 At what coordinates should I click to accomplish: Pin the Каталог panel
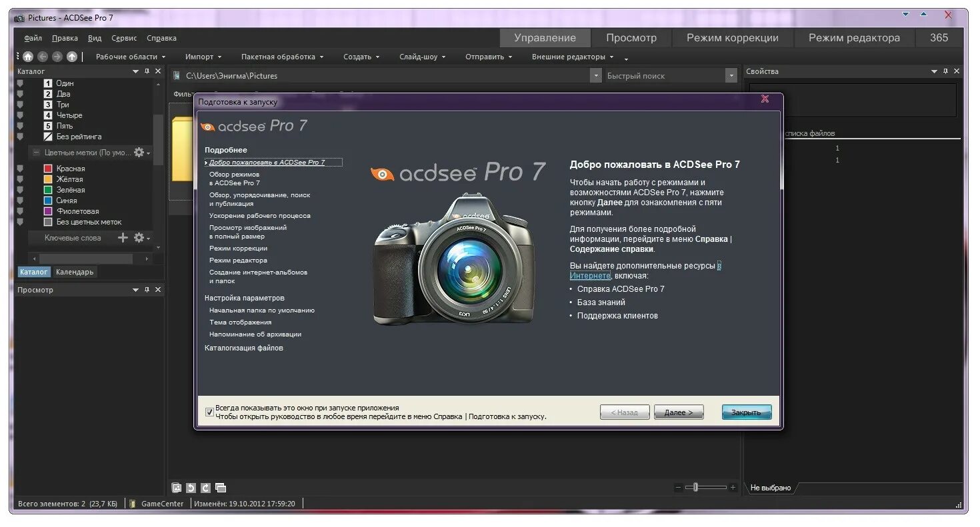click(147, 71)
